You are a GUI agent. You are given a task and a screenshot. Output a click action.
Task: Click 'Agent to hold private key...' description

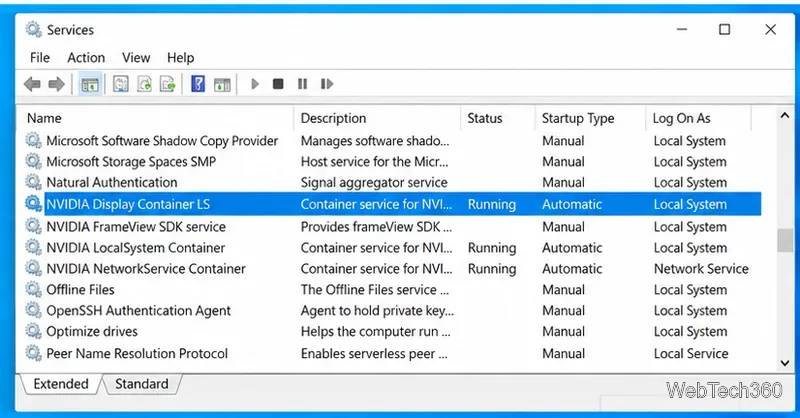377,310
